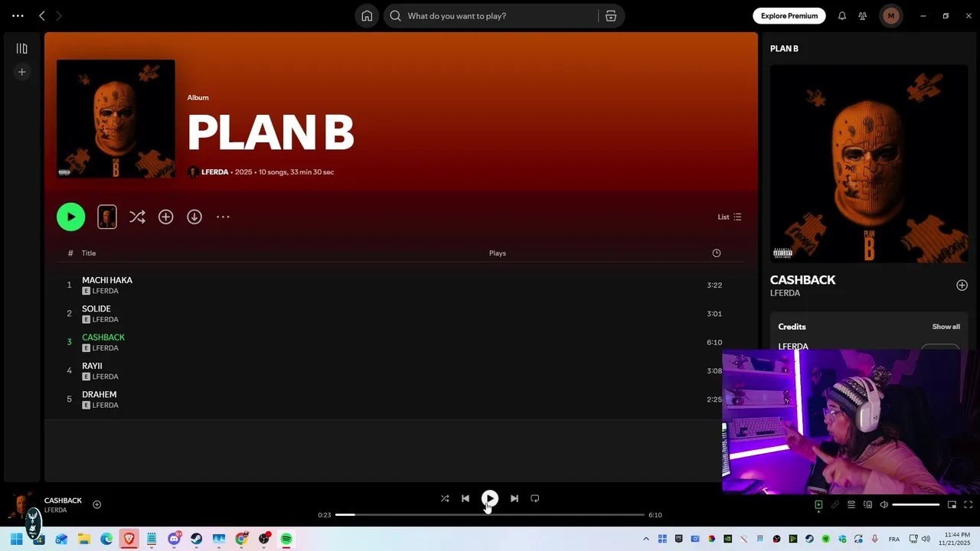Viewport: 980px width, 551px height.
Task: Open Discord from the taskbar
Action: pyautogui.click(x=174, y=539)
